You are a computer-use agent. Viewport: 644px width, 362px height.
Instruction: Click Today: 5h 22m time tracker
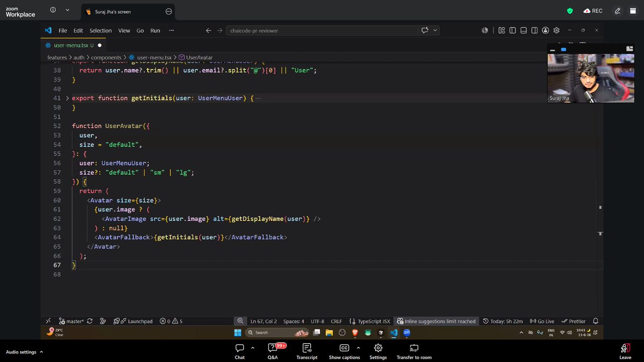pyautogui.click(x=503, y=321)
